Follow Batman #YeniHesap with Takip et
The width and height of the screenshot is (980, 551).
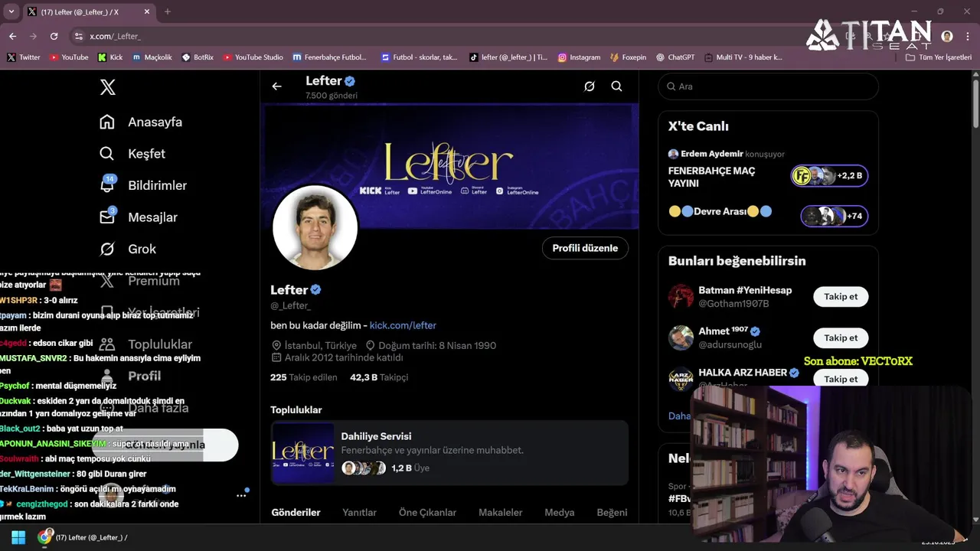pos(841,296)
